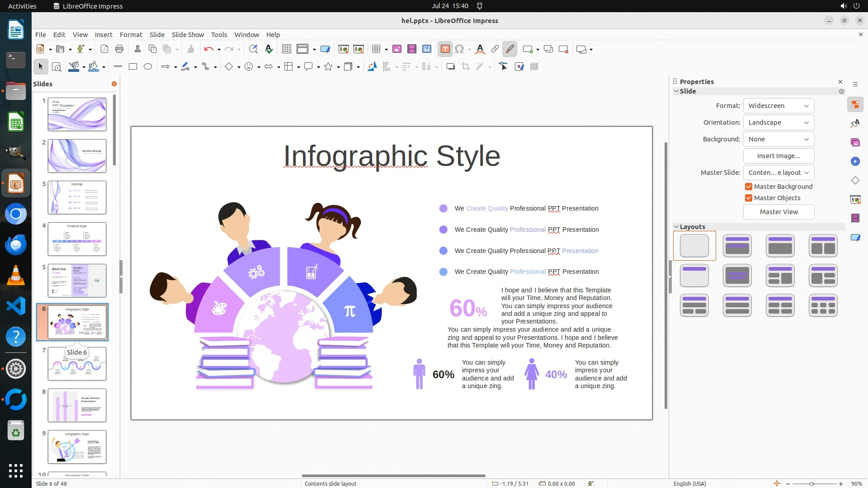Click the Insert Table icon
The image size is (868, 488).
coord(376,49)
